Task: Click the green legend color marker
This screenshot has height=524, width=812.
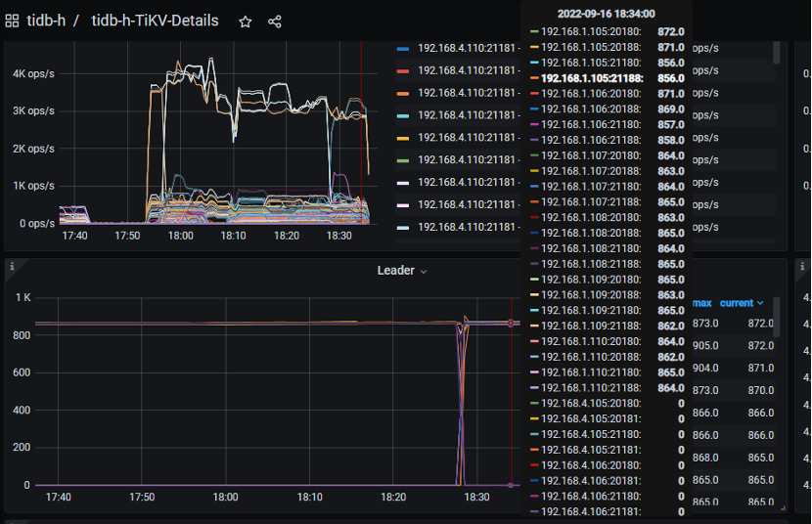Action: pyautogui.click(x=403, y=159)
